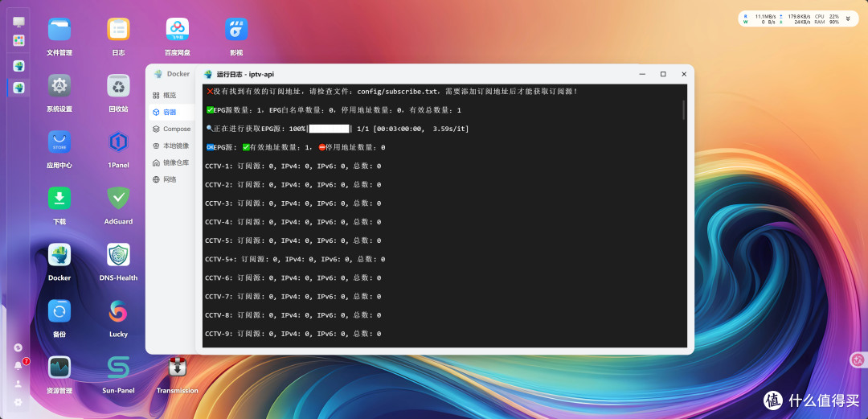Click the 正在进行获取EPG源 progress line
The image size is (868, 419).
pos(338,129)
